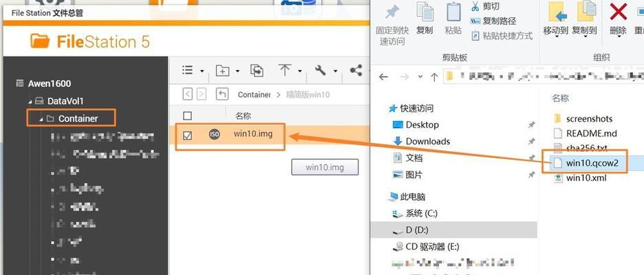Toggle the select-all checkbox in header
The width and height of the screenshot is (644, 275).
tap(187, 115)
